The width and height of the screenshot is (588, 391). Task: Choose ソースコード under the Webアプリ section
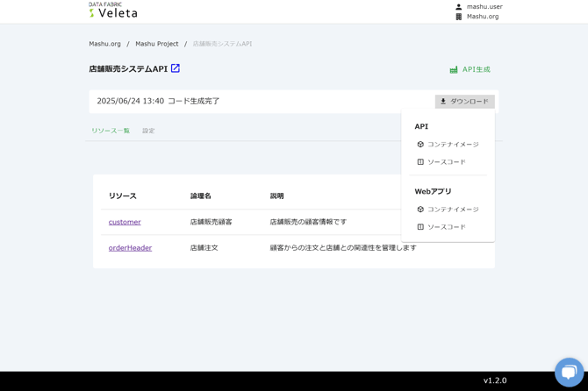click(446, 227)
